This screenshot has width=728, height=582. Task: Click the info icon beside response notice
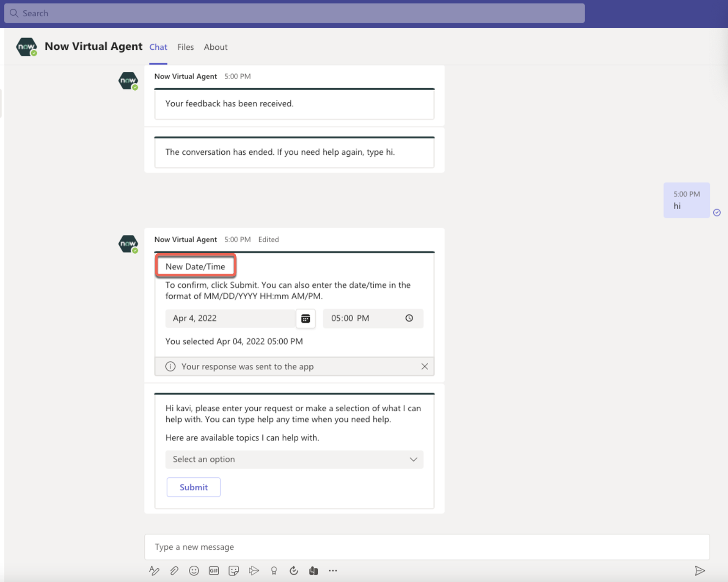[x=170, y=366]
